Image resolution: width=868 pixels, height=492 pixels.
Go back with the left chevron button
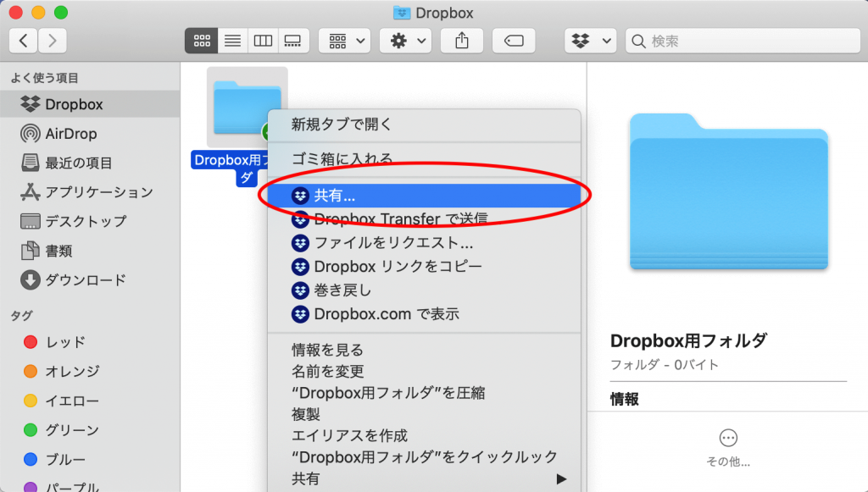click(x=23, y=41)
